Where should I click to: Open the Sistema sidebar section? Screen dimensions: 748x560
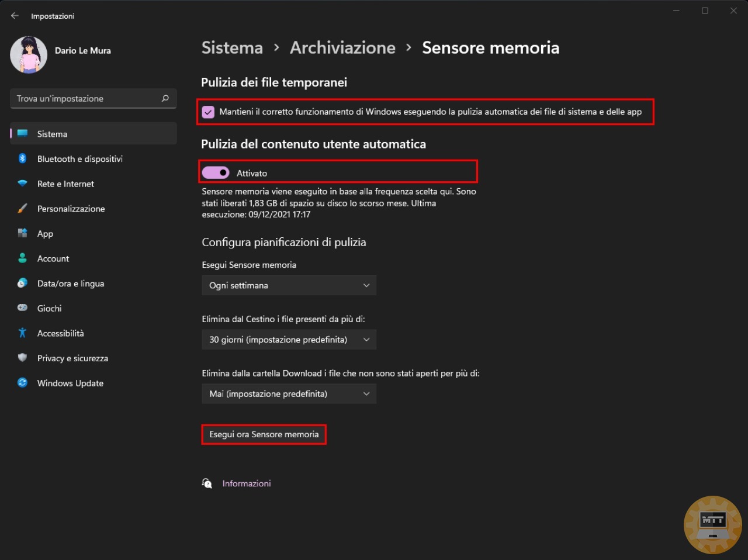pos(93,133)
